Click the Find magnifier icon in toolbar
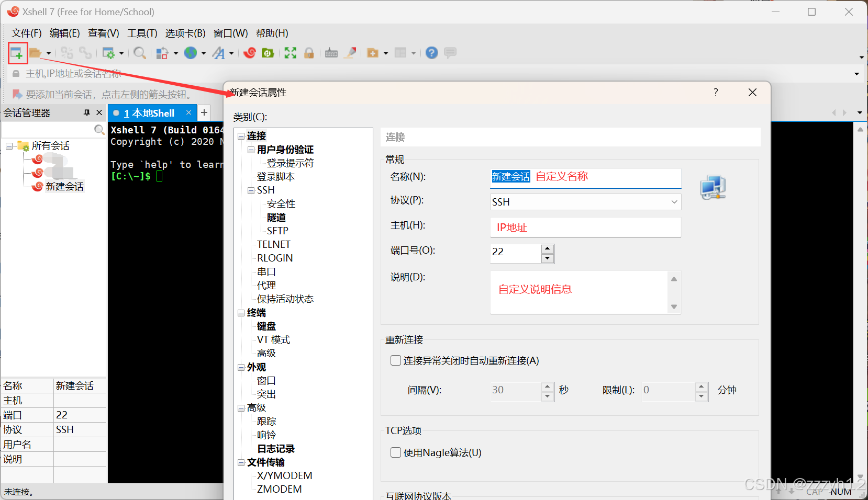Viewport: 868px width, 500px height. pos(140,53)
